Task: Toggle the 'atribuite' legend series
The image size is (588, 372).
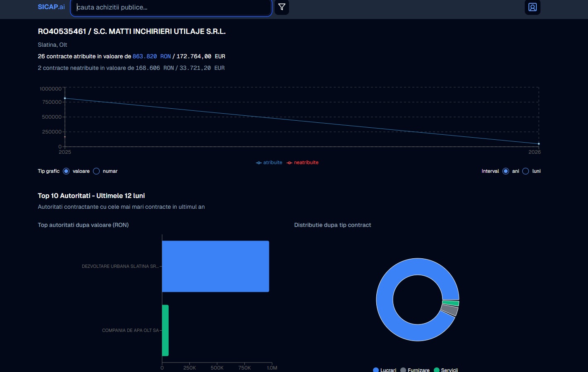Action: click(269, 162)
